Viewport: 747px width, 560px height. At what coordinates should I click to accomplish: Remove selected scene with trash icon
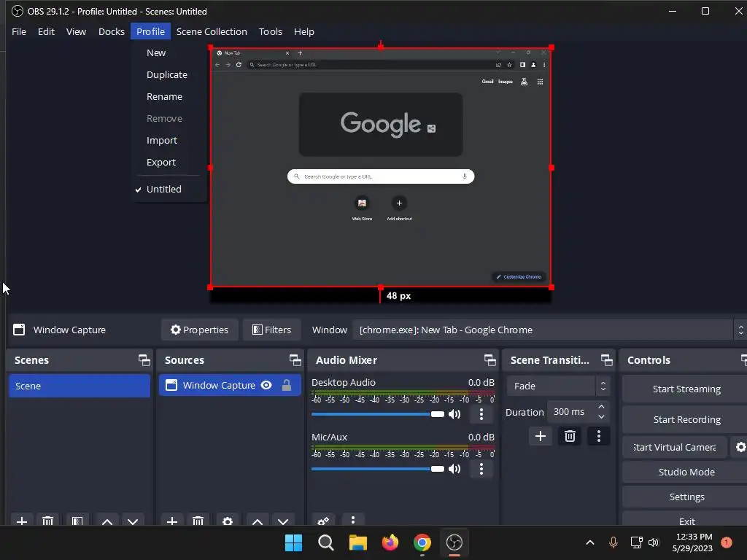click(47, 521)
